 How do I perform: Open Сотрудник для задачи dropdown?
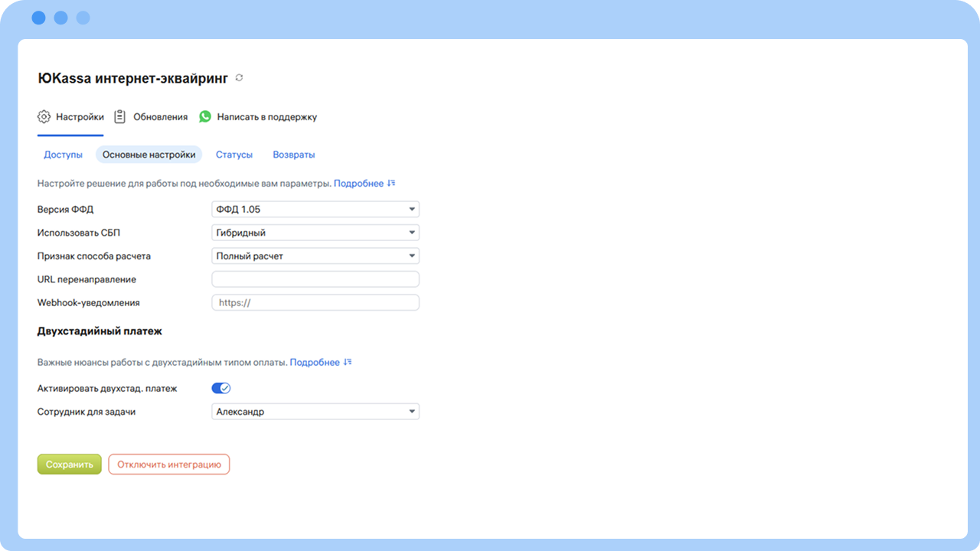(x=315, y=412)
